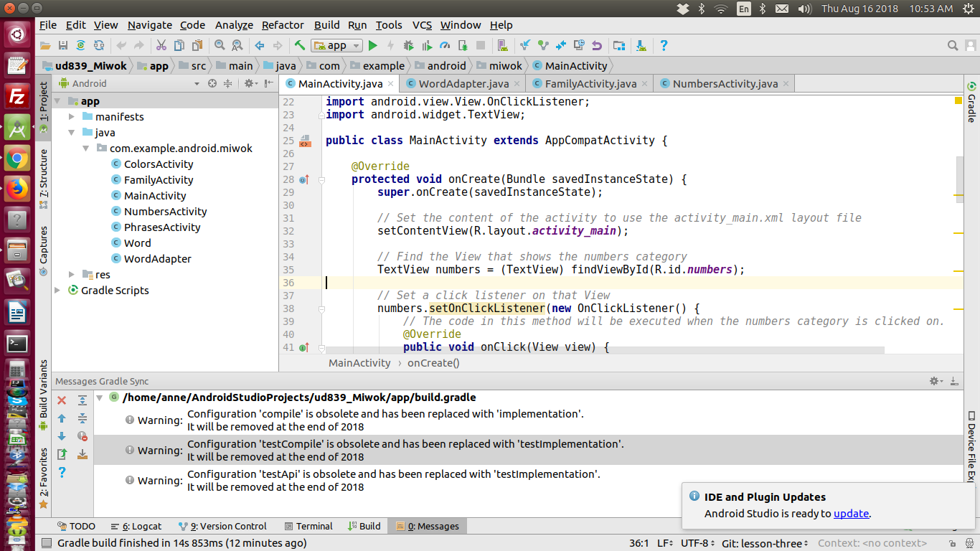Collapse the java folder

point(72,132)
